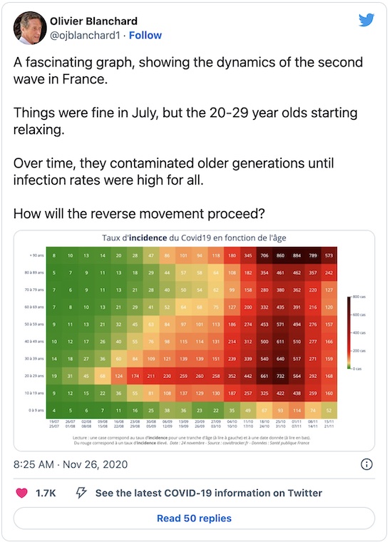The width and height of the screenshot is (392, 547).
Task: Click the Olivier Blanchard display name
Action: pyautogui.click(x=93, y=21)
